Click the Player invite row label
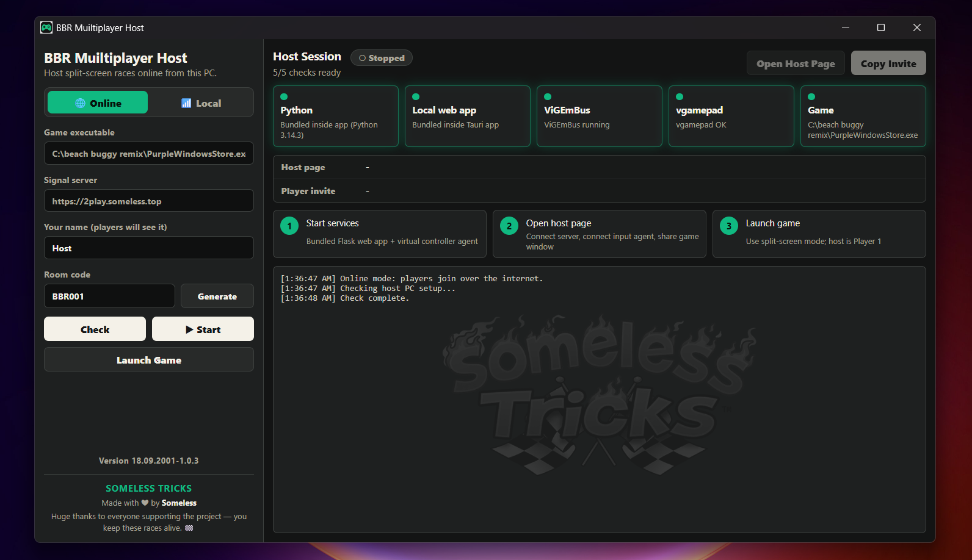The image size is (972, 560). (x=308, y=191)
